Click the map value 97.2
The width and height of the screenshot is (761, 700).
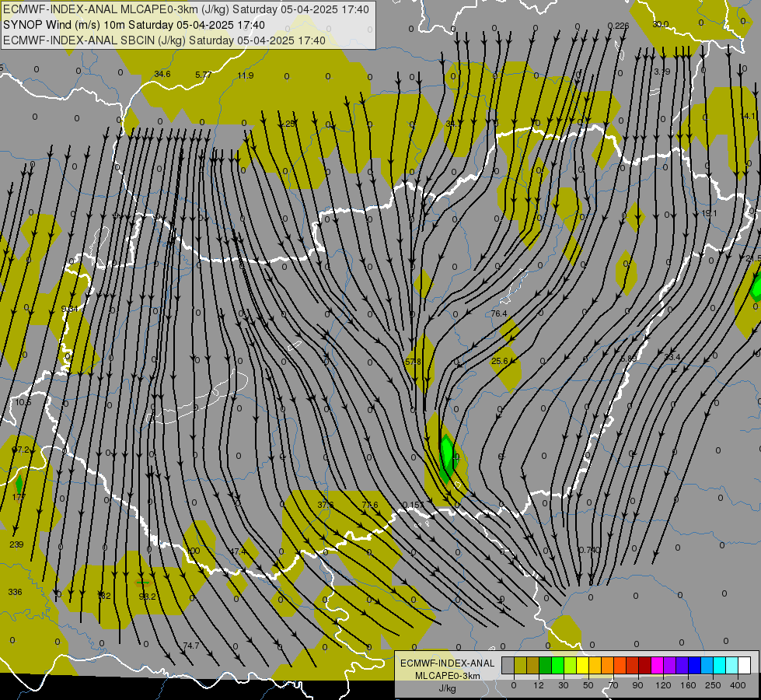click(21, 450)
